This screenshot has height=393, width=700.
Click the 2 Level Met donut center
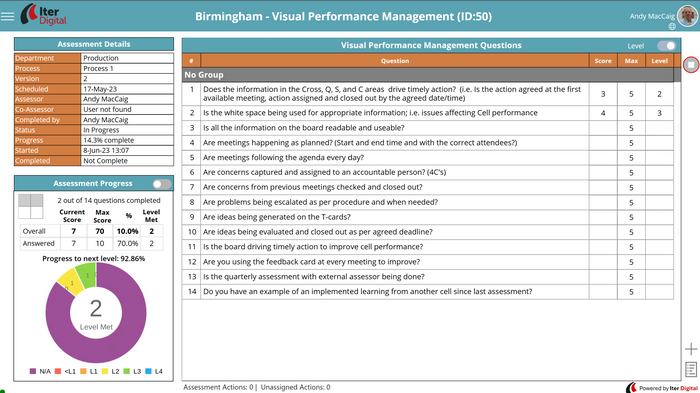(x=96, y=314)
